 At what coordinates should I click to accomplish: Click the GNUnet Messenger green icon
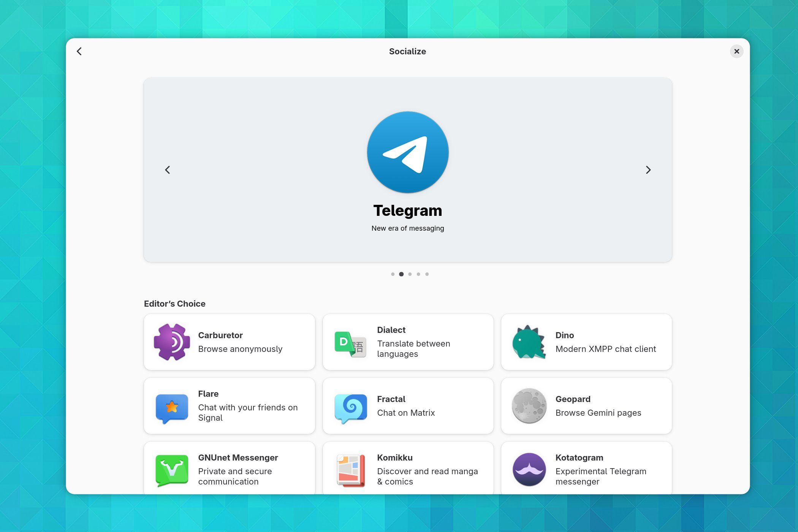tap(172, 470)
